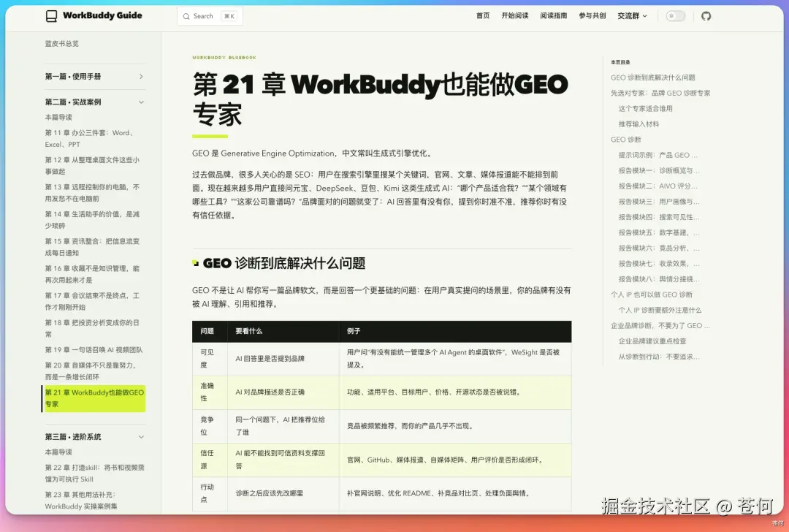Screen dimensions: 789x532
Task: Click the 第二篇·实战案例 section title
Action: [73, 102]
